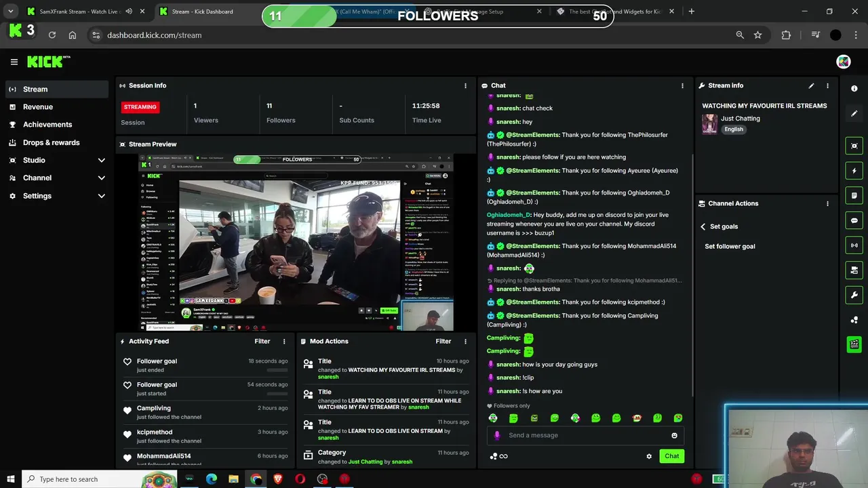The width and height of the screenshot is (868, 488).
Task: Edit Stream Info with pencil icon
Action: point(811,85)
